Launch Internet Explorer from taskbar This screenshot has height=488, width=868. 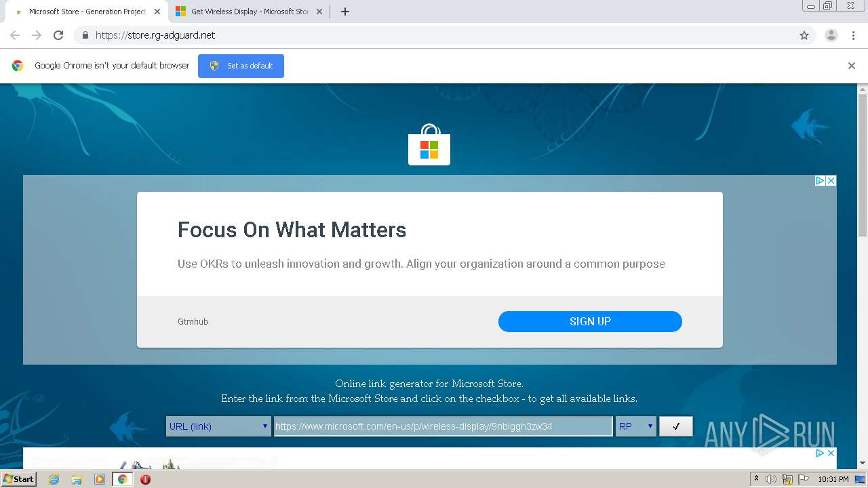coord(54,479)
